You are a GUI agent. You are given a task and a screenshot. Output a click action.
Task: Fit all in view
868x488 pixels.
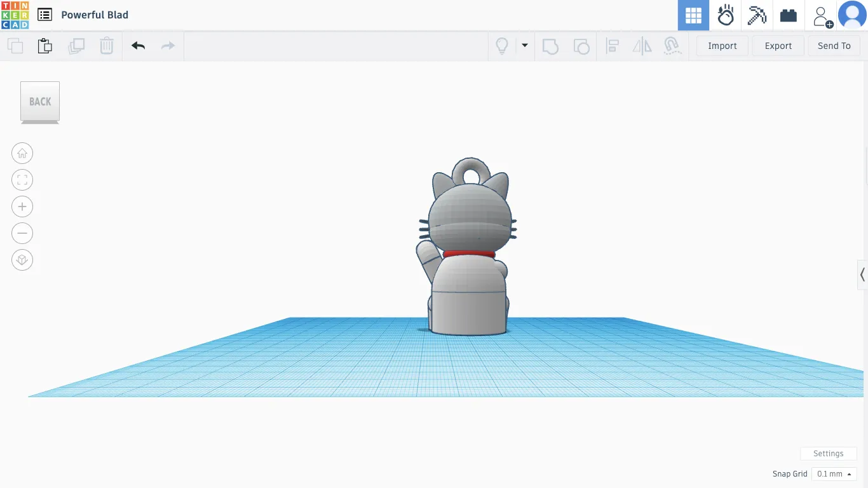(22, 180)
